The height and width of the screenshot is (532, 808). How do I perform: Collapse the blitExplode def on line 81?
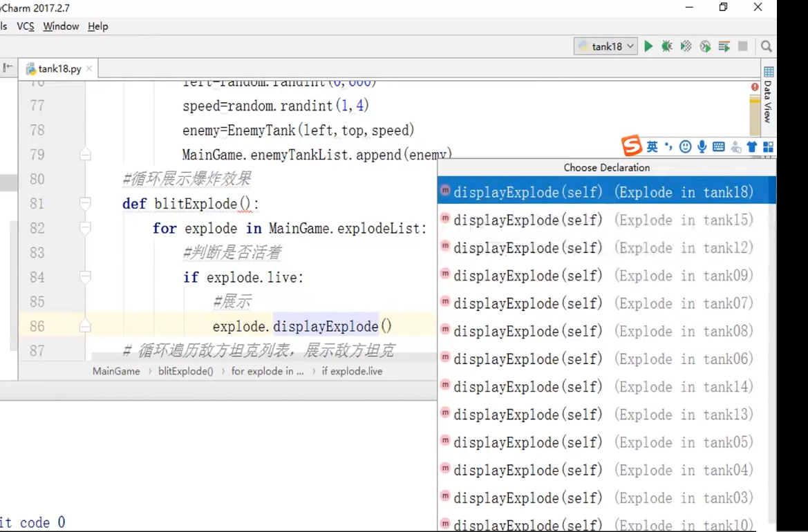pyautogui.click(x=86, y=203)
